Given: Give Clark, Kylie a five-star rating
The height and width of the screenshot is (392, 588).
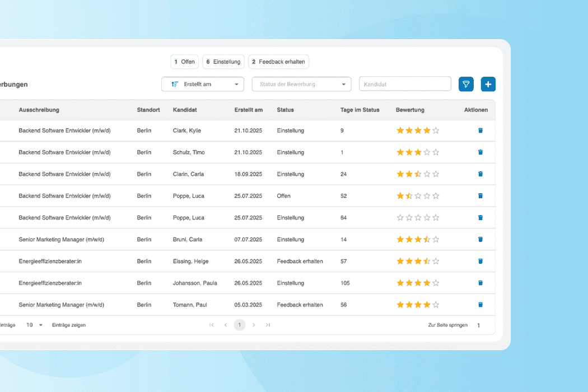Looking at the screenshot, I should pyautogui.click(x=434, y=130).
